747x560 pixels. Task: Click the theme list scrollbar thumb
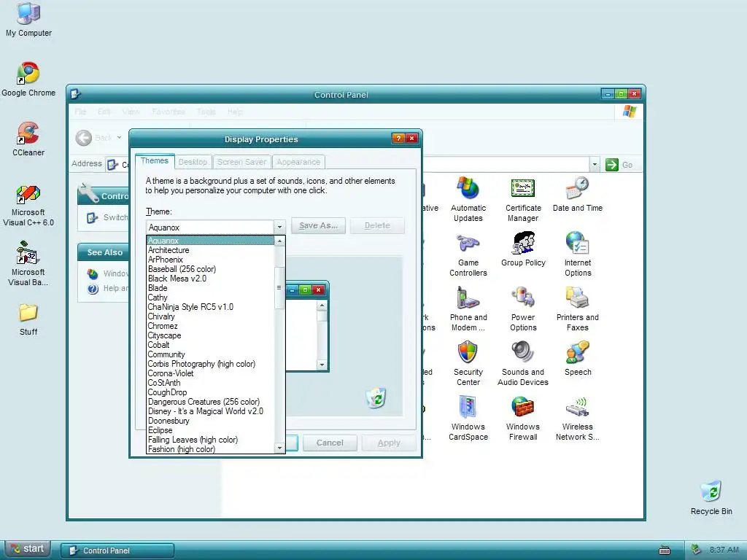tap(279, 287)
